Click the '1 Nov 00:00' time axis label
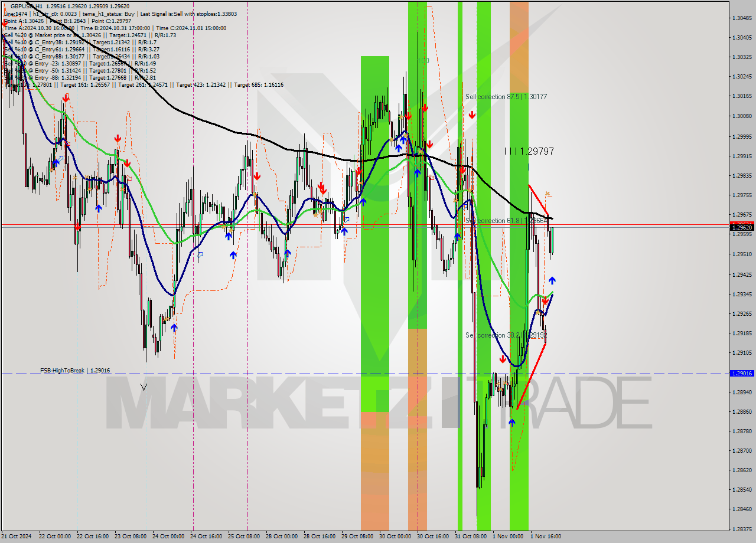 (x=508, y=537)
